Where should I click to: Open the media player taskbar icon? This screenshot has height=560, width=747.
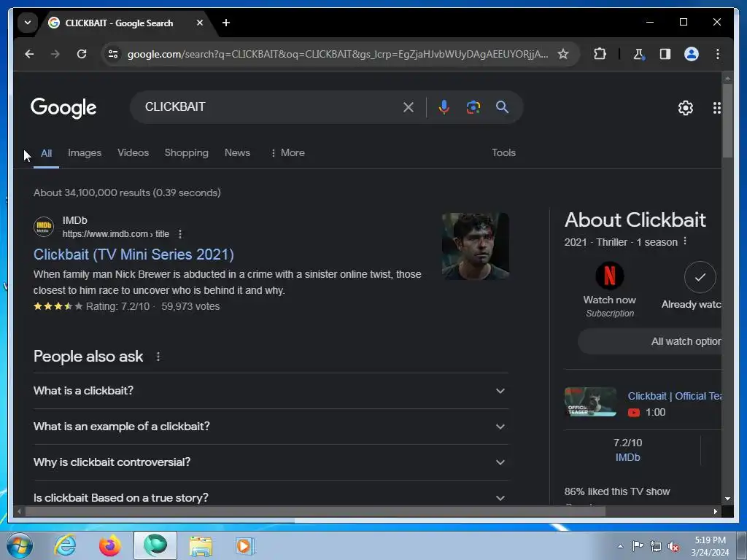pos(245,545)
